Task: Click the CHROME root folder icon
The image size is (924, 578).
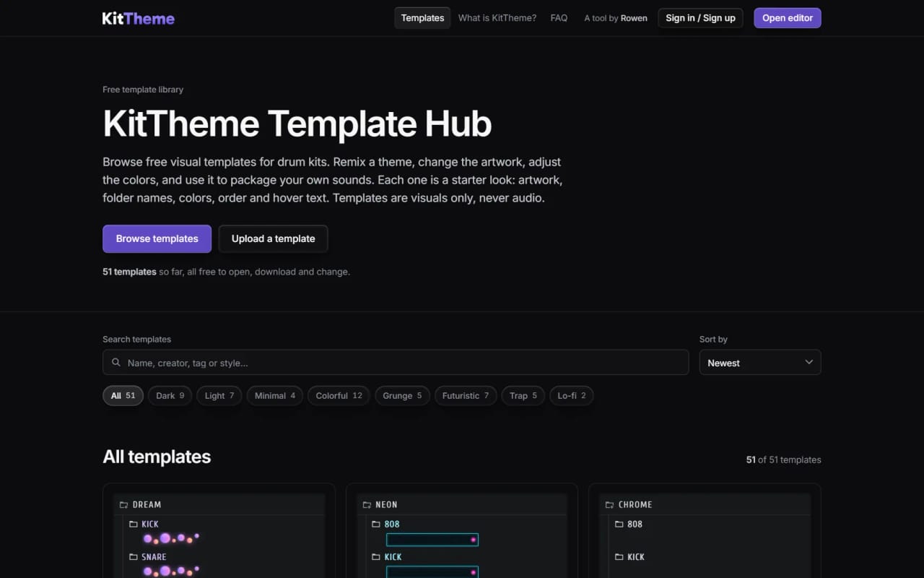Action: click(x=611, y=504)
